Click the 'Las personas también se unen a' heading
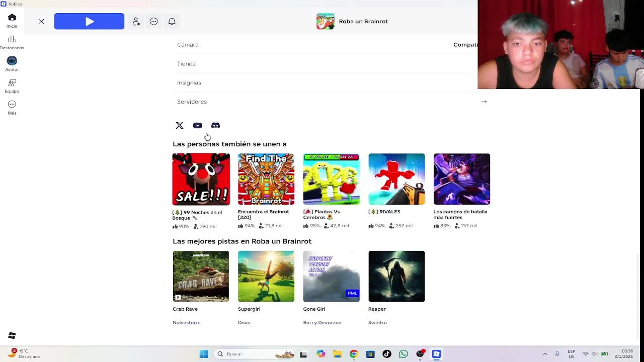This screenshot has height=362, width=644. 229,144
